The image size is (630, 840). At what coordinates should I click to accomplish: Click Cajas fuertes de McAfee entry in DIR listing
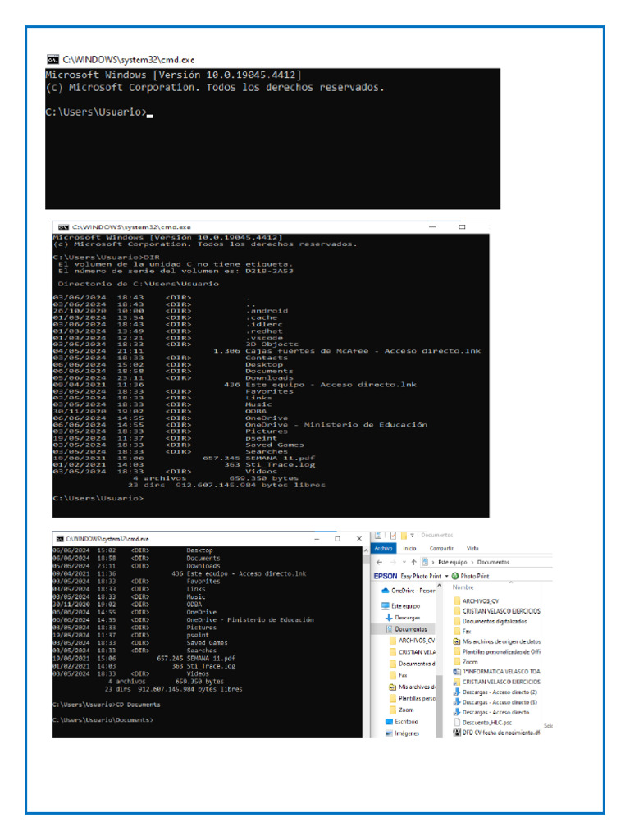(363, 351)
